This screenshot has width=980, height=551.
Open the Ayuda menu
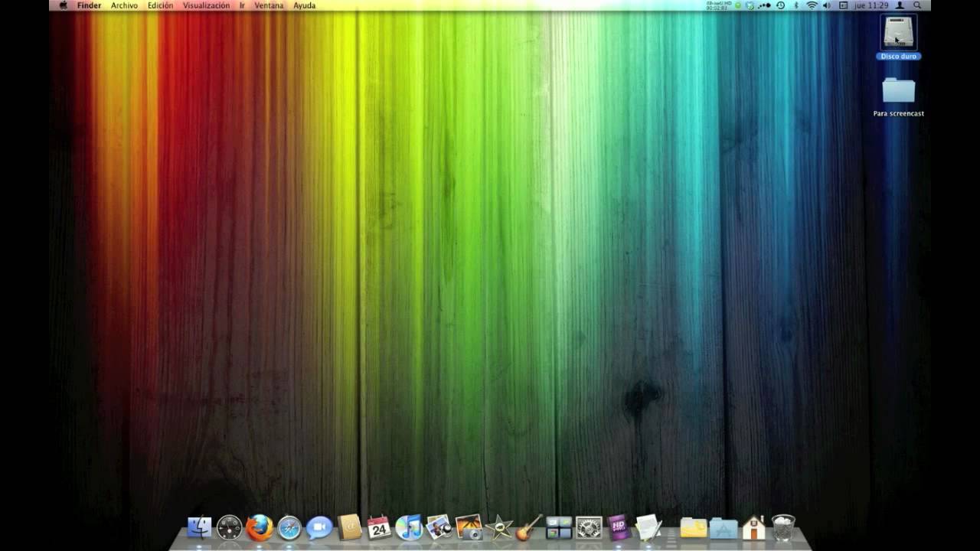point(304,5)
